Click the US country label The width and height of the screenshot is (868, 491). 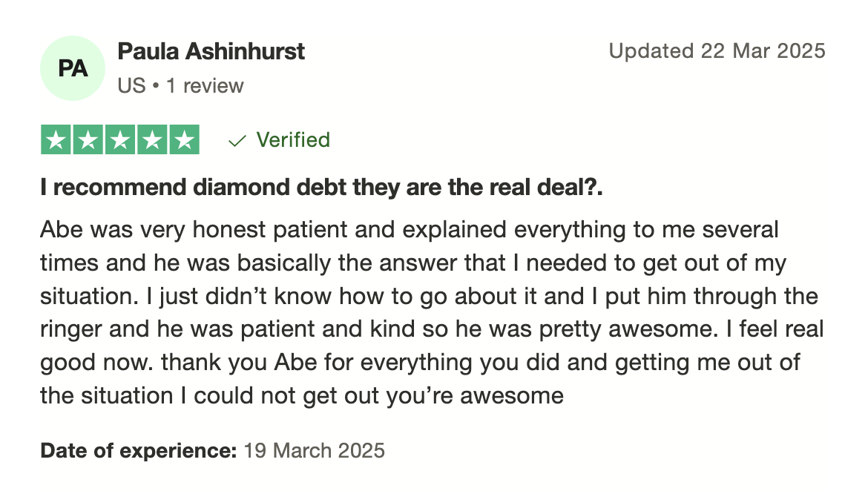[x=131, y=86]
